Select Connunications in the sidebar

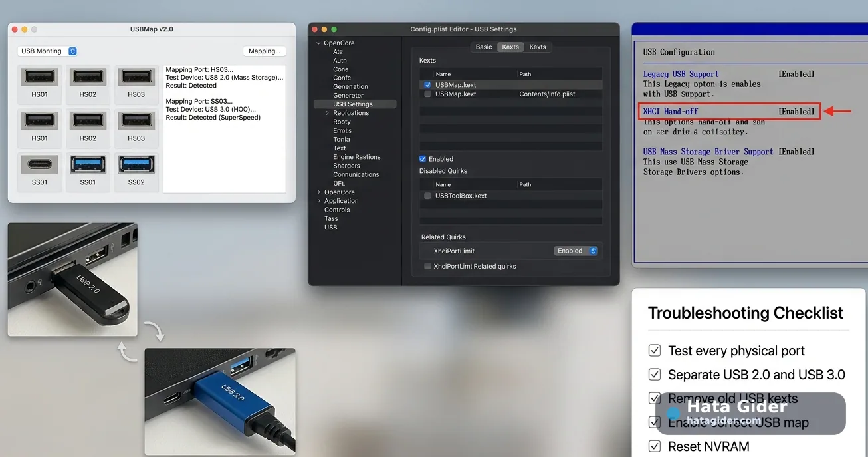[356, 174]
